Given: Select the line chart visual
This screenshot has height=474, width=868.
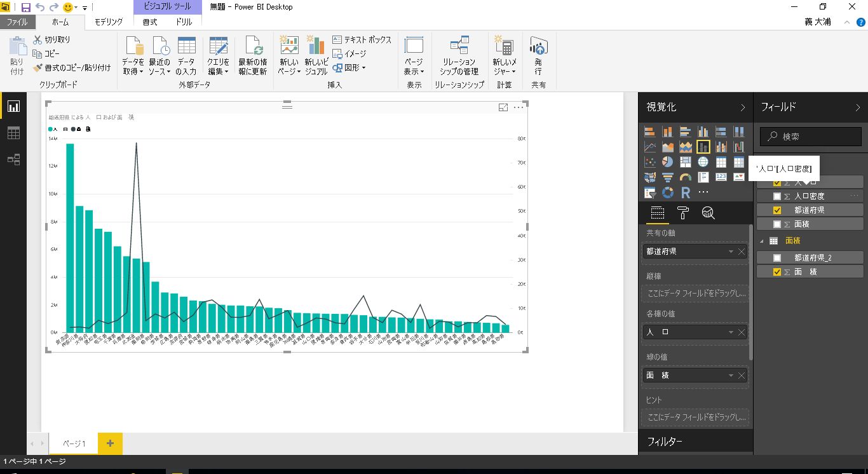Looking at the screenshot, I should (649, 147).
